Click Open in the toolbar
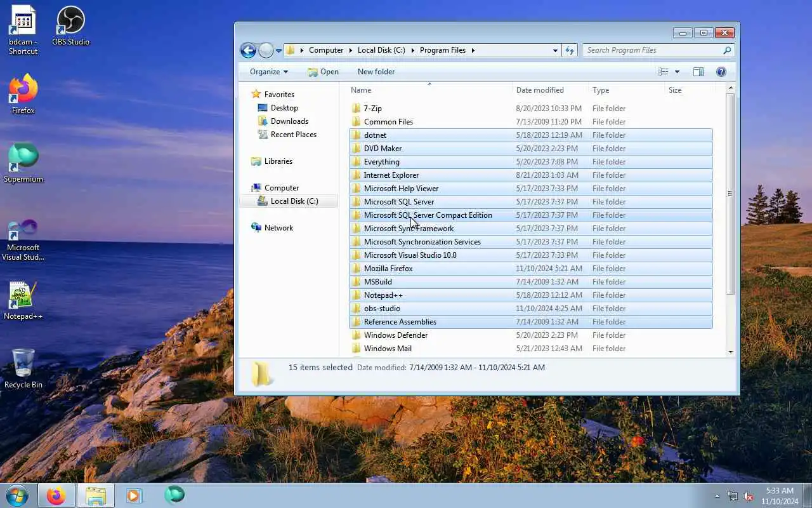Viewport: 812px width, 508px height. click(323, 72)
